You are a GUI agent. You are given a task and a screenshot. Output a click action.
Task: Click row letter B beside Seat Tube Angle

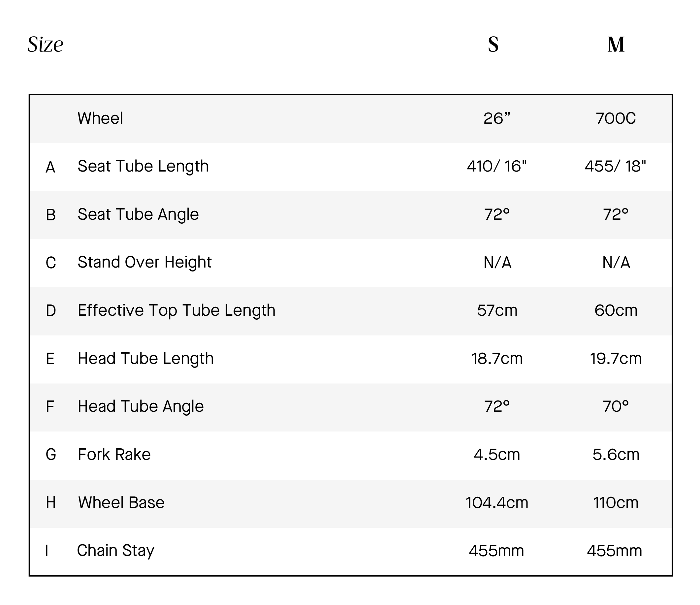coord(51,215)
